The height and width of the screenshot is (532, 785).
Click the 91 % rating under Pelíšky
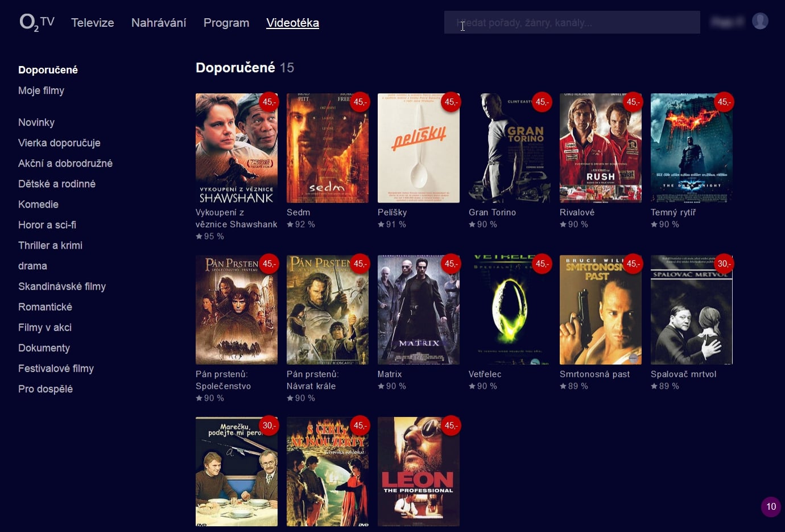pos(392,224)
